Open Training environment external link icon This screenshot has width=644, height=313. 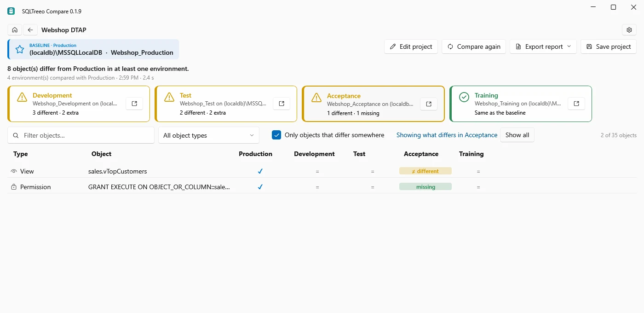pos(576,104)
